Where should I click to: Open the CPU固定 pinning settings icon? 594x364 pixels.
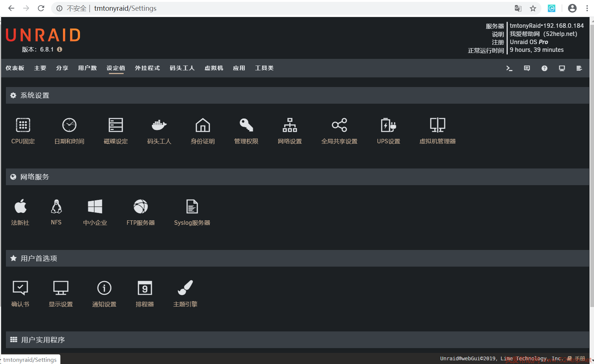[23, 125]
